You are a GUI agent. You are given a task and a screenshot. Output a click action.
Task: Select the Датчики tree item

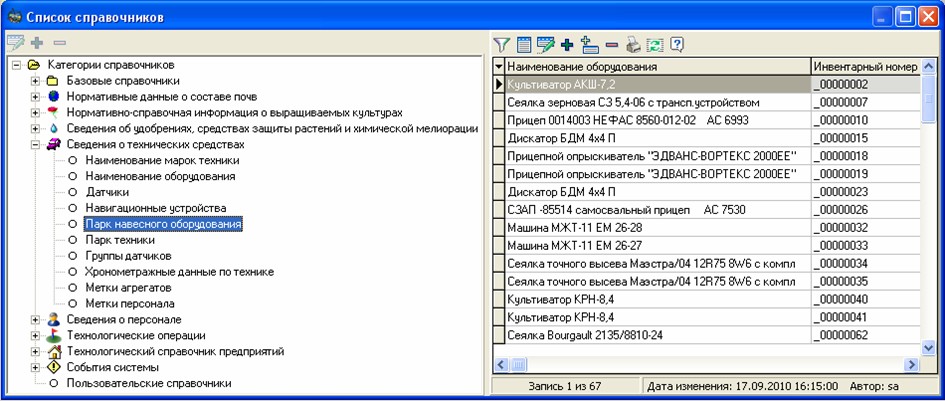[x=107, y=192]
